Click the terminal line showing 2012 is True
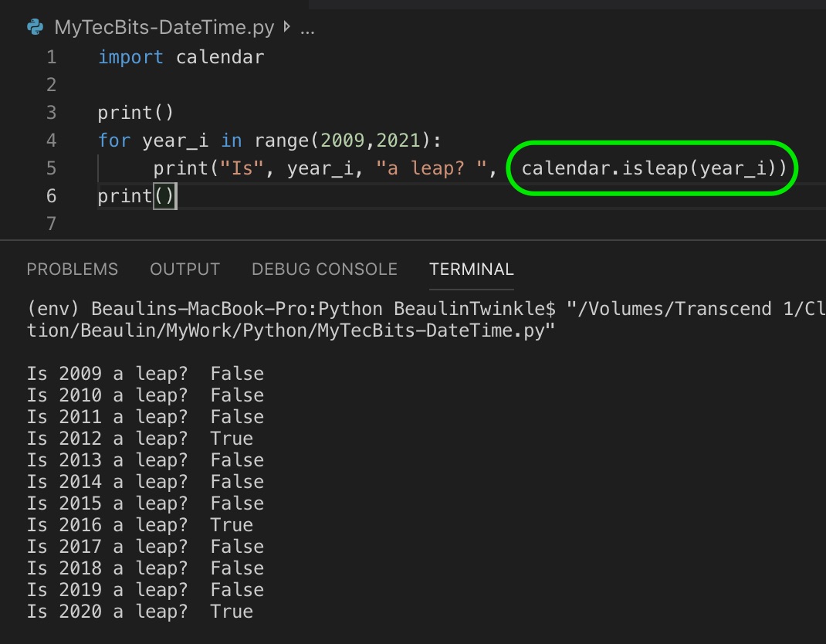This screenshot has height=644, width=826. point(143,438)
